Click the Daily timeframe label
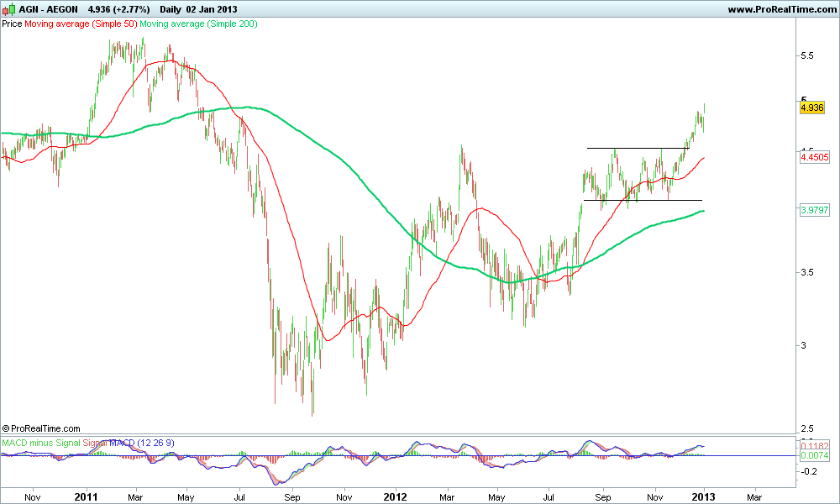This screenshot has height=504, width=840. (x=171, y=9)
